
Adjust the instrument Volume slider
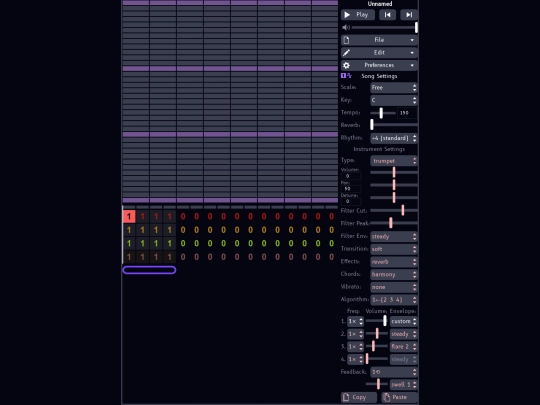(x=394, y=172)
